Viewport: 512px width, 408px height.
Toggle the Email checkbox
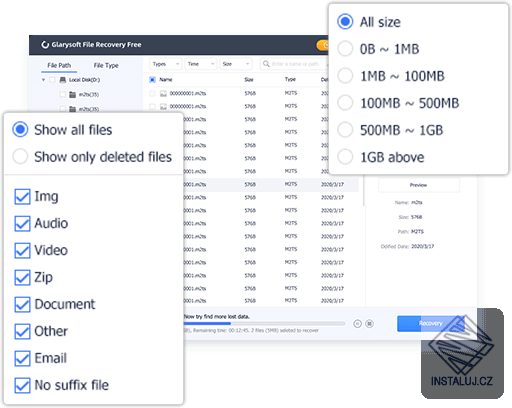click(22, 359)
